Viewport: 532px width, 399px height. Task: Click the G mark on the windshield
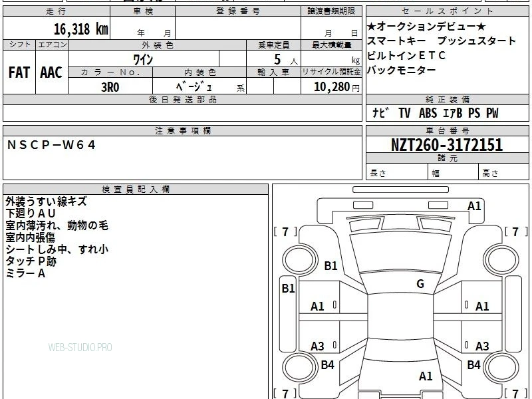(420, 284)
